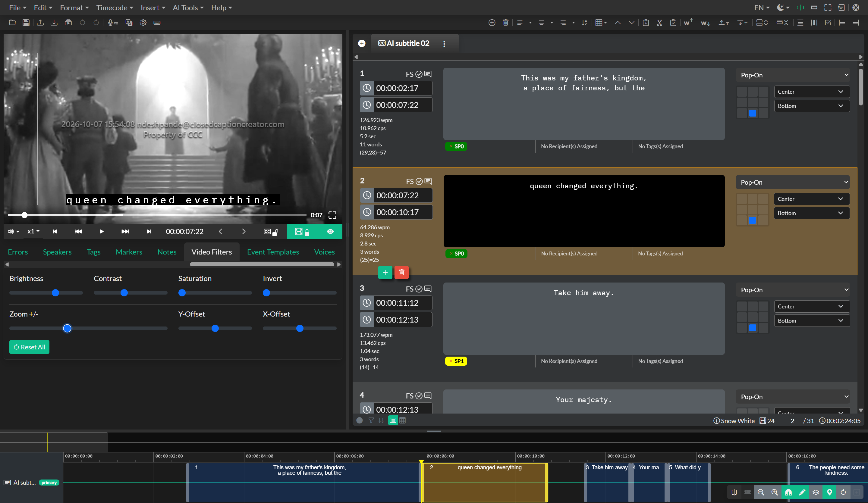
Task: Open the keyboard shortcuts icon
Action: click(x=157, y=23)
